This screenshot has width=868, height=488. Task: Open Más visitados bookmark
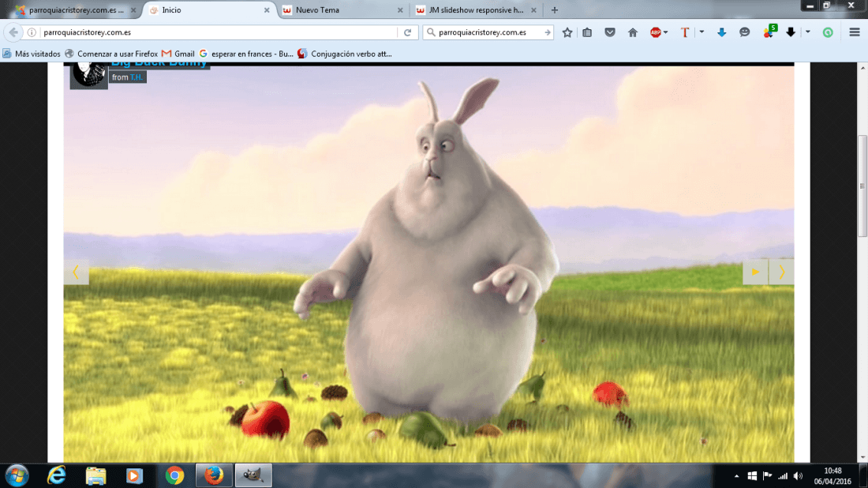32,54
